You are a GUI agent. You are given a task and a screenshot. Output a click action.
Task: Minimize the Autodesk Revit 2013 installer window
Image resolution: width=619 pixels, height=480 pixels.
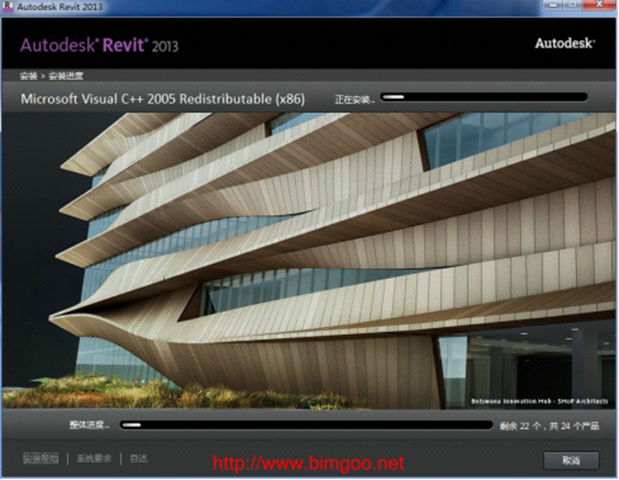click(553, 5)
